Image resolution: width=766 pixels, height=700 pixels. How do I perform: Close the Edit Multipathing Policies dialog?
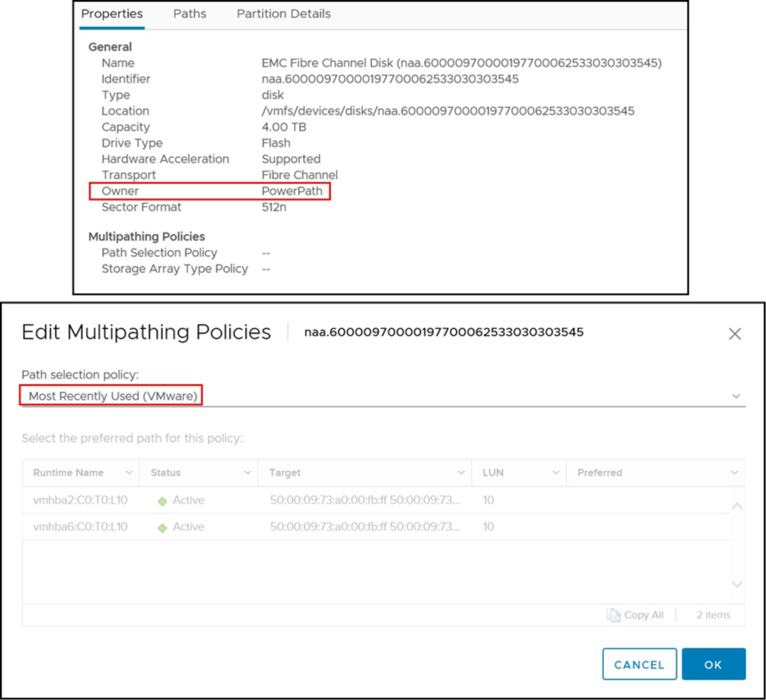click(x=735, y=334)
